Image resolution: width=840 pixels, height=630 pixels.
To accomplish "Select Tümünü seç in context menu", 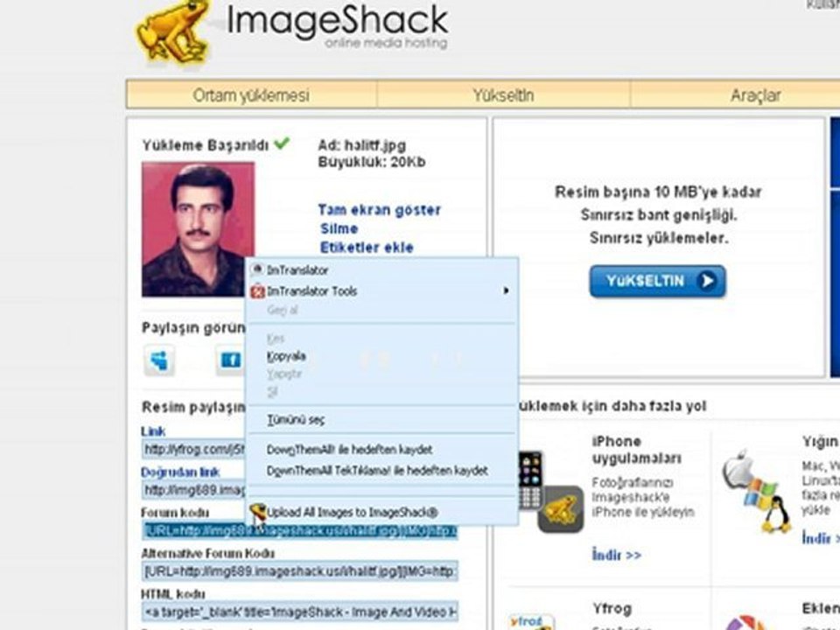I will (x=296, y=420).
